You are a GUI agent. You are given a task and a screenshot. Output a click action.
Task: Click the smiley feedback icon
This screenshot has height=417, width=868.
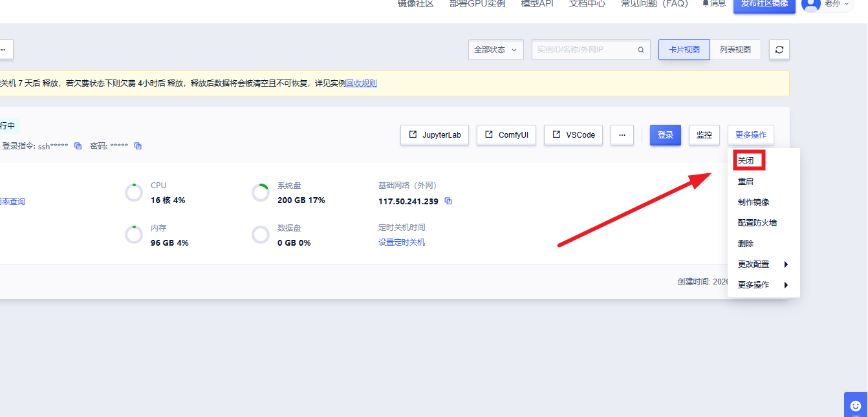[x=856, y=405]
